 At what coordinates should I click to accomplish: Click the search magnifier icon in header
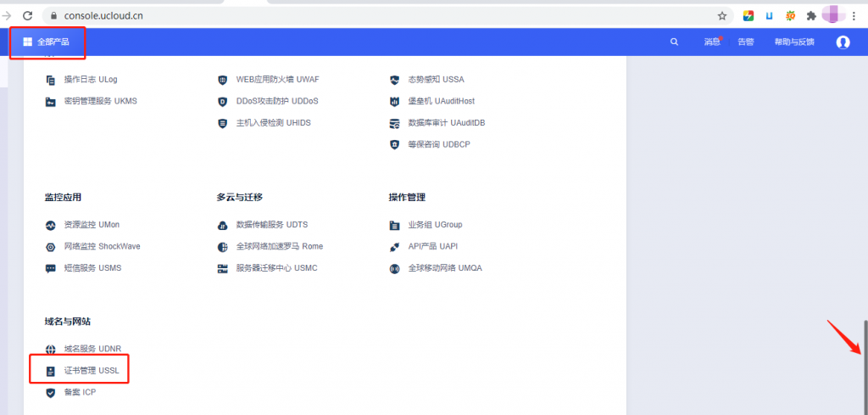click(674, 42)
